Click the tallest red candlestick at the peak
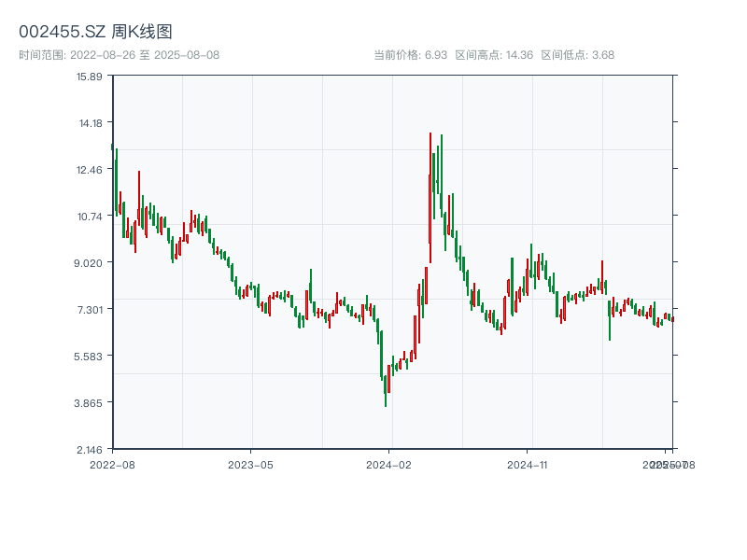This screenshot has height=560, width=747. 430,196
